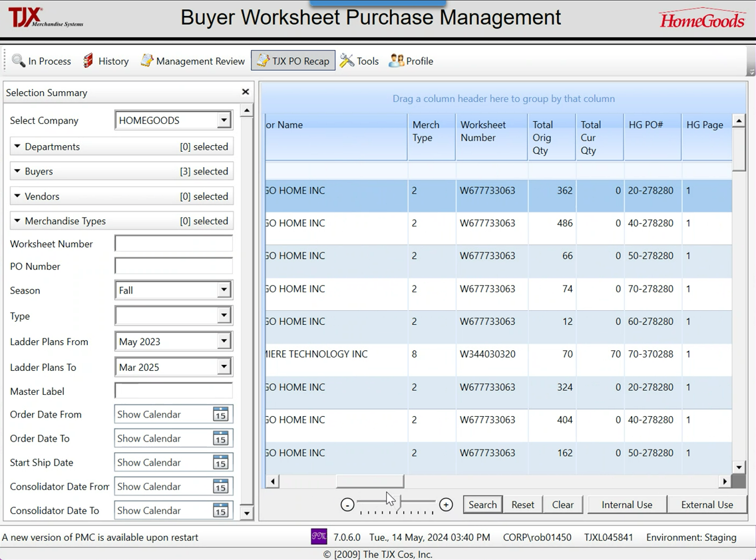
Task: Click the Worksheet Number input field
Action: (x=174, y=244)
